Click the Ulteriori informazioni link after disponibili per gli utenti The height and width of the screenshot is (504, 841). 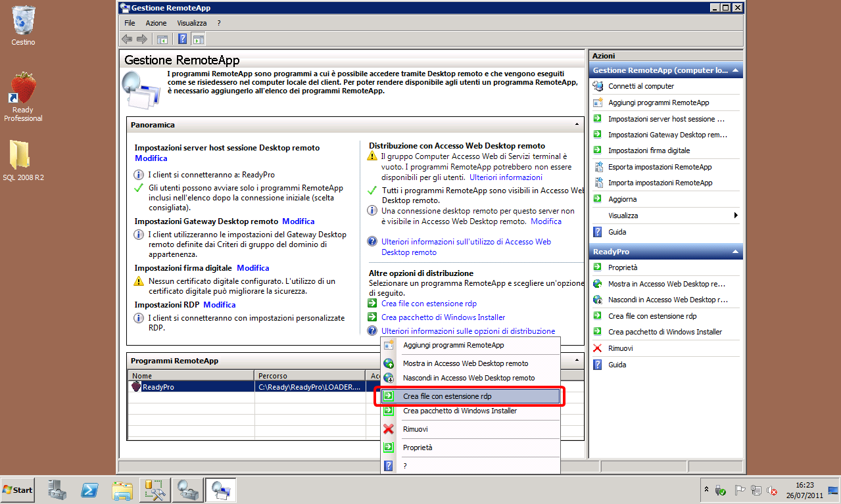[506, 177]
